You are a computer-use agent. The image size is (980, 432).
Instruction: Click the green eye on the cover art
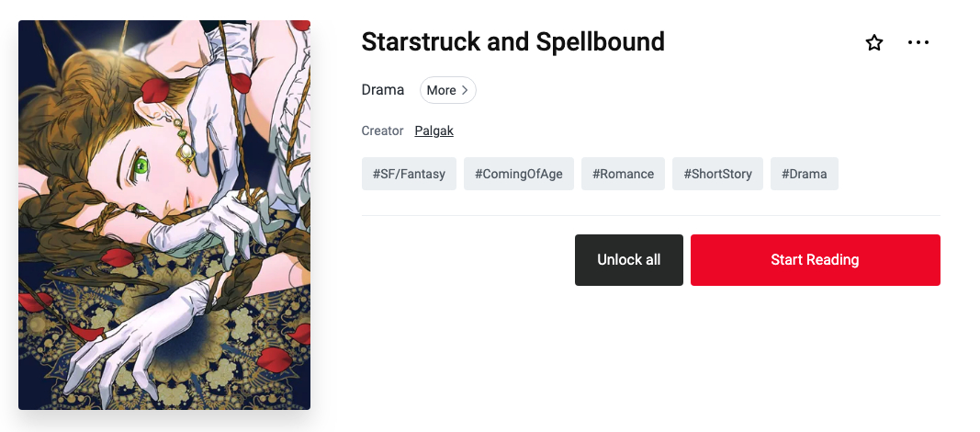click(x=141, y=166)
